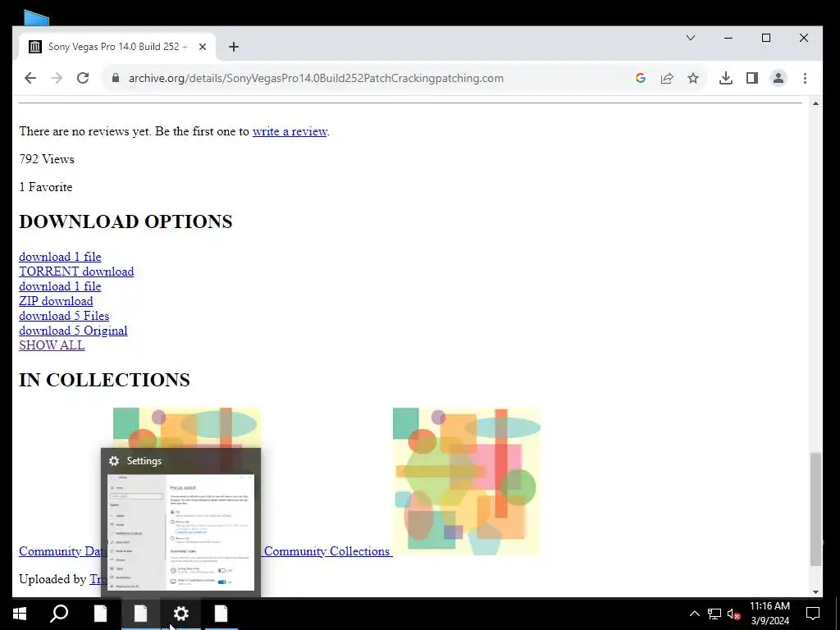Open the notification center icon
Image resolution: width=840 pixels, height=630 pixels.
pyautogui.click(x=813, y=614)
